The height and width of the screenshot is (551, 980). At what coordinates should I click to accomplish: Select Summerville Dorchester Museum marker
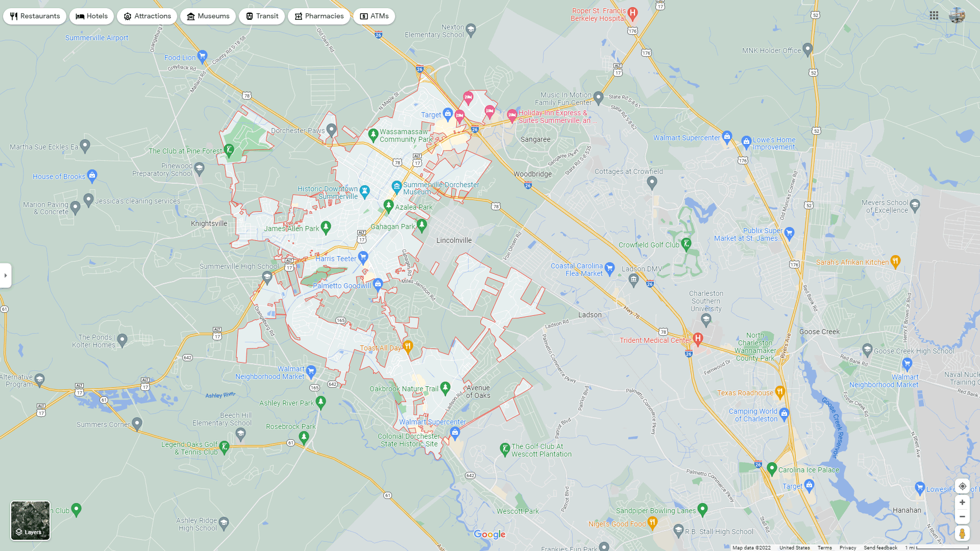click(x=397, y=187)
